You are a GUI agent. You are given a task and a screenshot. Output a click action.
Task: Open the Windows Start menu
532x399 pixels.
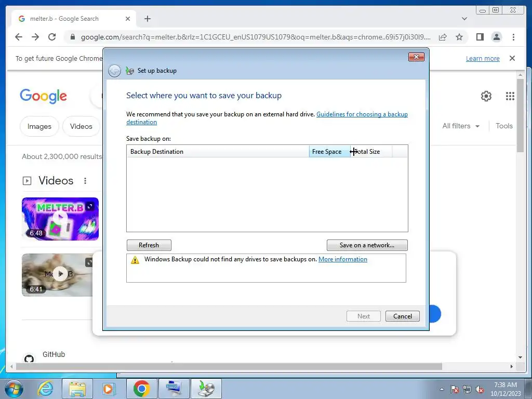pyautogui.click(x=14, y=389)
